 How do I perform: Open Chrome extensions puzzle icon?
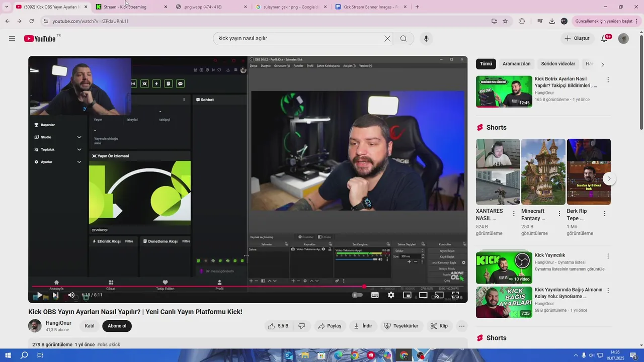(x=522, y=21)
